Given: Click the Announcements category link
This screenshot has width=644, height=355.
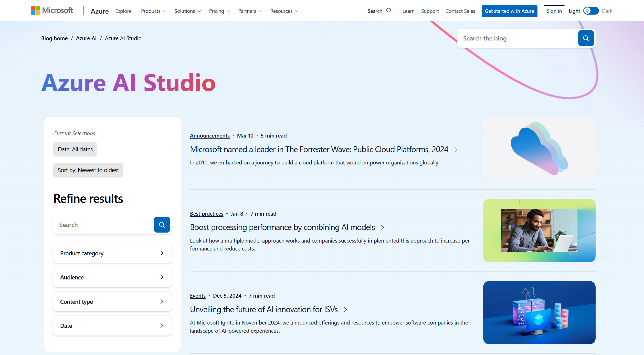Looking at the screenshot, I should (x=210, y=136).
